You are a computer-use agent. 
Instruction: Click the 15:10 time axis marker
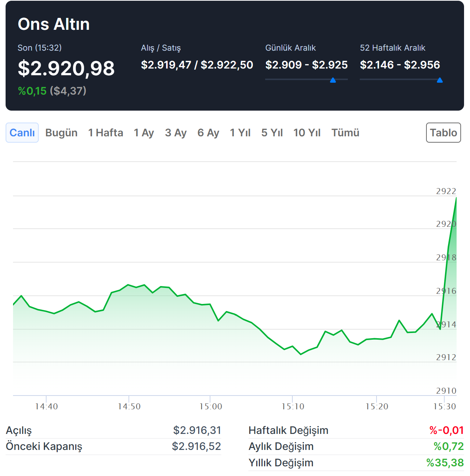point(293,406)
